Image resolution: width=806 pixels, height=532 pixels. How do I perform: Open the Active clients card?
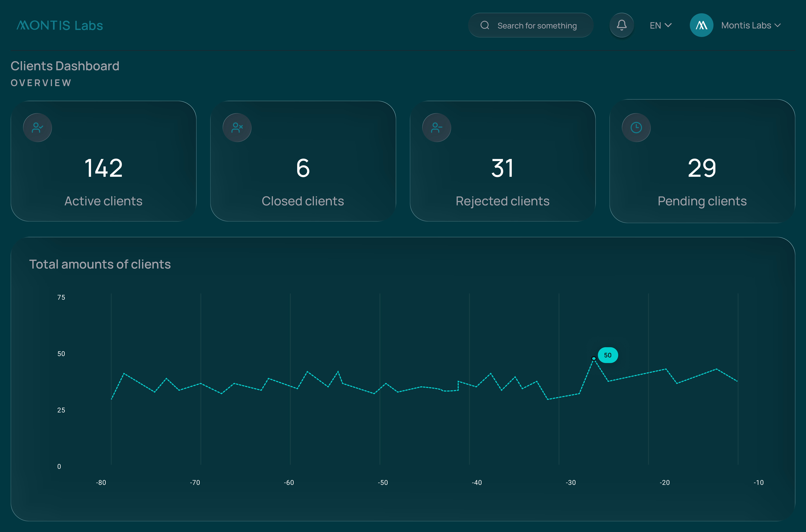coord(104,161)
